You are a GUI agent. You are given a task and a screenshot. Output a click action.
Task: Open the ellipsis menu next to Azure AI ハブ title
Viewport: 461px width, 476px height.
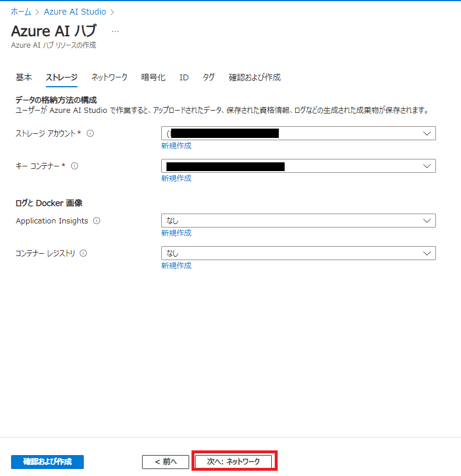tap(115, 31)
